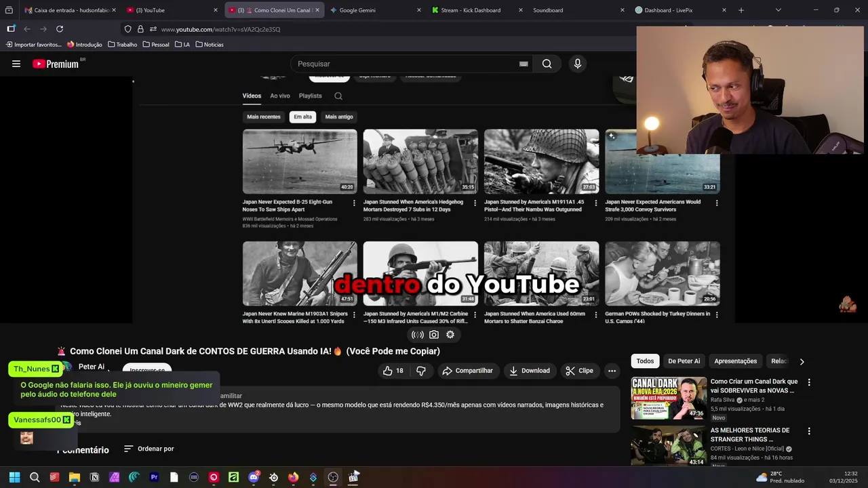Open the gear settings icon under video
This screenshot has height=488, width=868.
[450, 334]
